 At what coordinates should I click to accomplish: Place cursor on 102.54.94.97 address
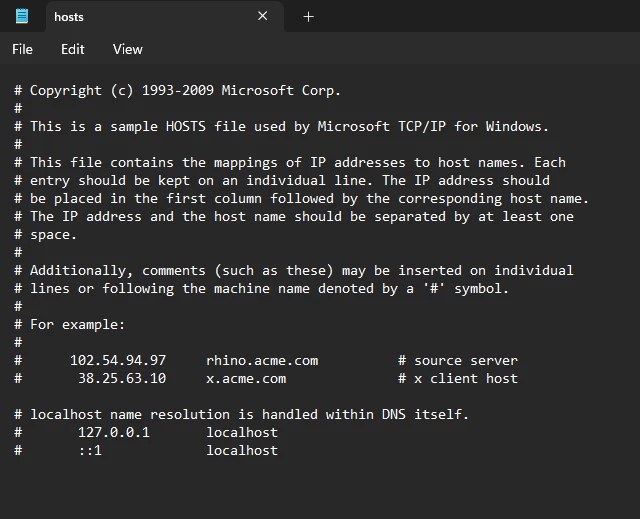(x=118, y=360)
